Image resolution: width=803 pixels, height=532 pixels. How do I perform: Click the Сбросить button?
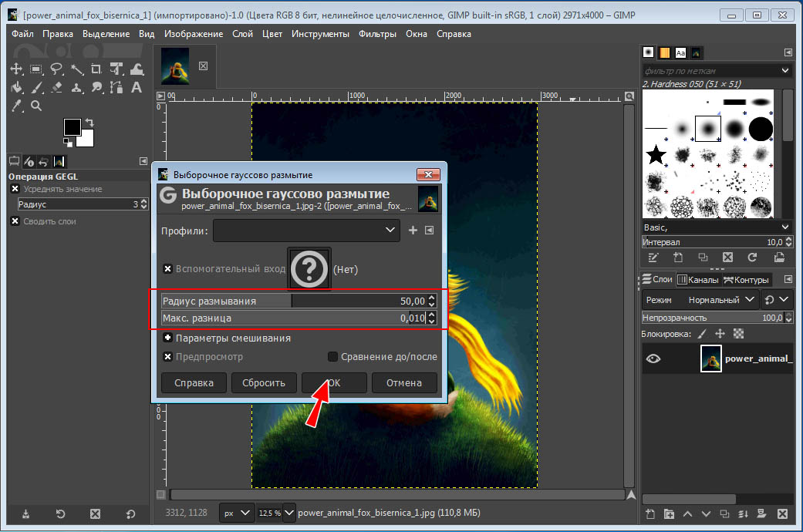pyautogui.click(x=264, y=382)
